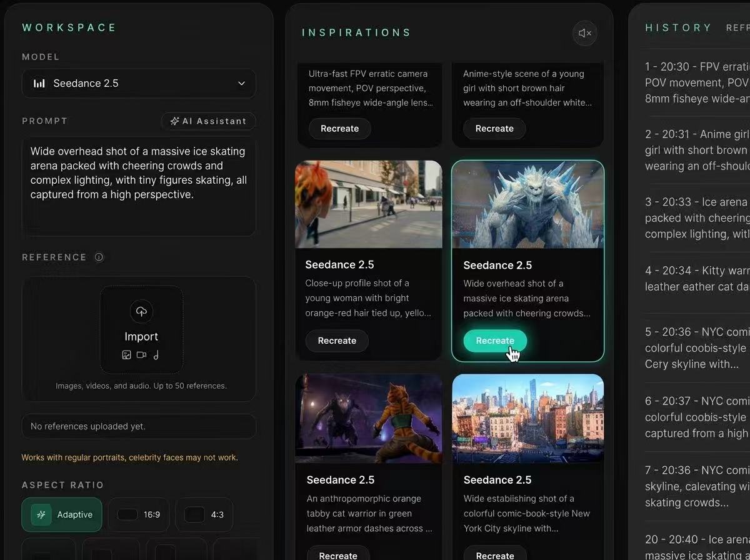This screenshot has height=560, width=750.
Task: Click the Import reference drop box
Action: click(141, 329)
